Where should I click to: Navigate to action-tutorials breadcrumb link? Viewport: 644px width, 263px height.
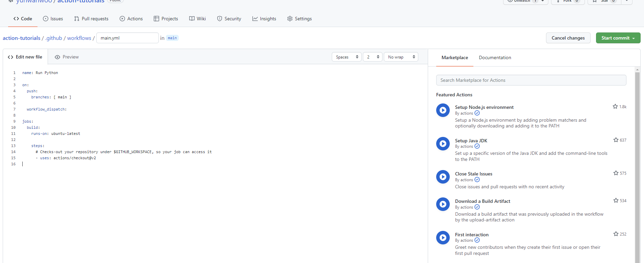pos(22,38)
